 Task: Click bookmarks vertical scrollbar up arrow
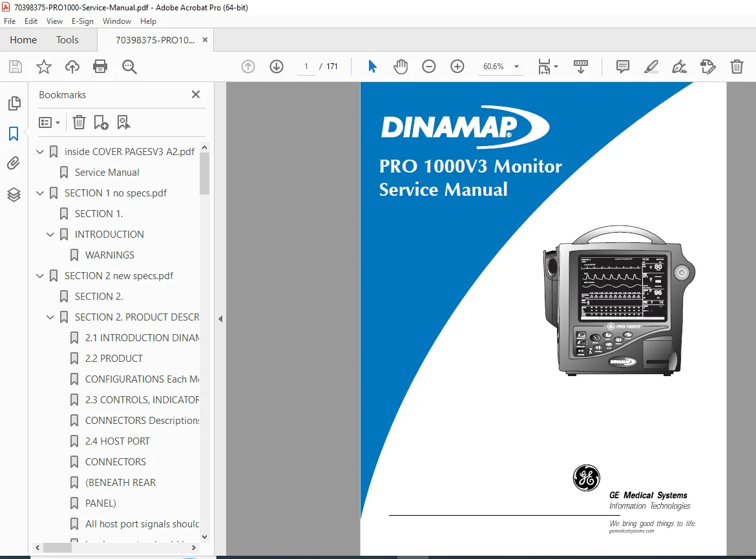tap(204, 147)
